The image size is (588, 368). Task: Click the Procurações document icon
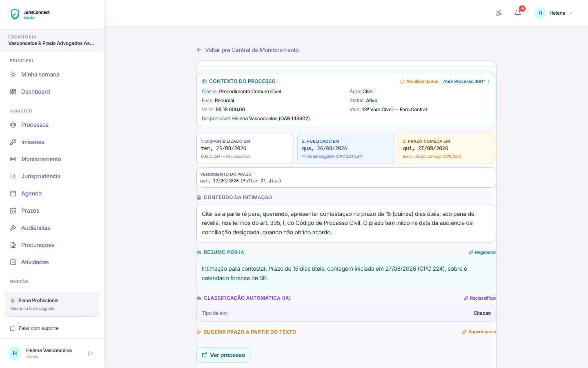pyautogui.click(x=13, y=245)
